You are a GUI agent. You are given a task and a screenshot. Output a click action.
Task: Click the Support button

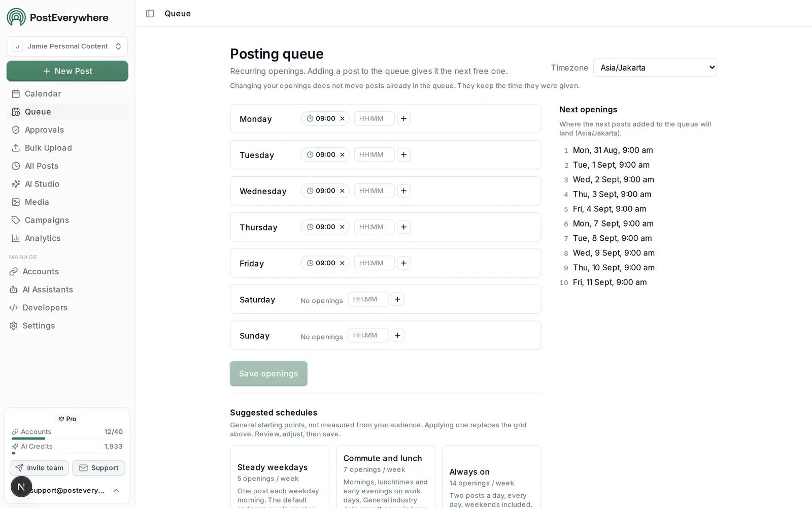coord(98,468)
